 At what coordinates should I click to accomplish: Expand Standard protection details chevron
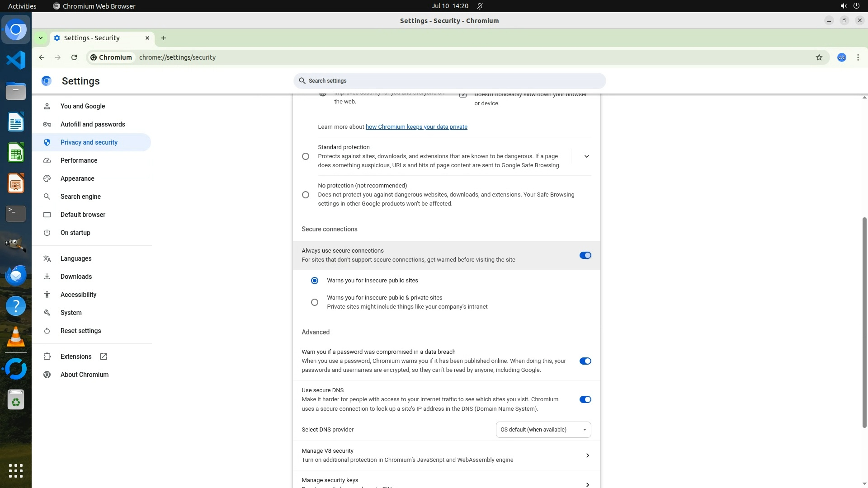tap(586, 156)
